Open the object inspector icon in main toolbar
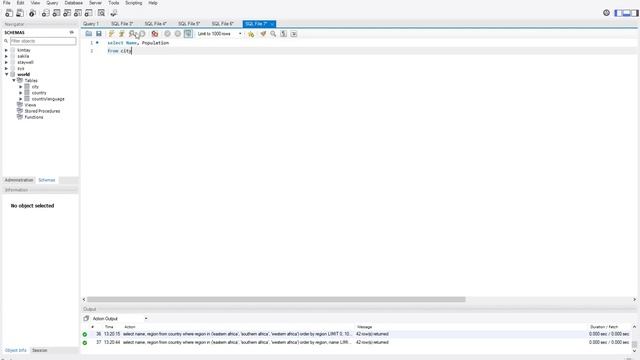The image size is (640, 360). [x=32, y=13]
